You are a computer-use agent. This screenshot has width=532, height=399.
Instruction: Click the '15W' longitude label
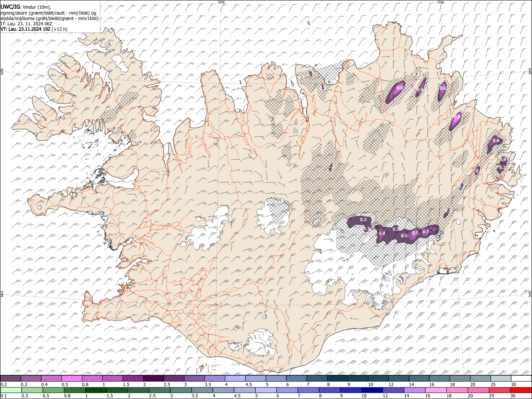click(440, 2)
